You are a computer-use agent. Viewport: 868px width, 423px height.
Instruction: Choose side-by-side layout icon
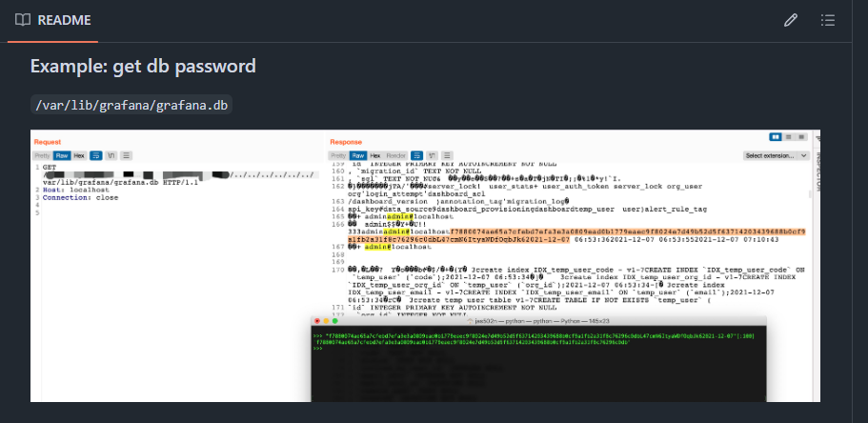776,137
